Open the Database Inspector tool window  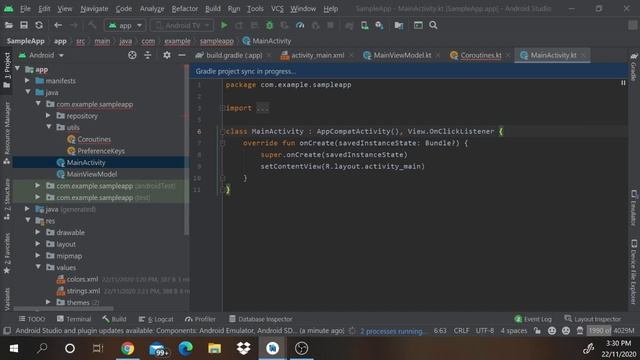pyautogui.click(x=260, y=319)
